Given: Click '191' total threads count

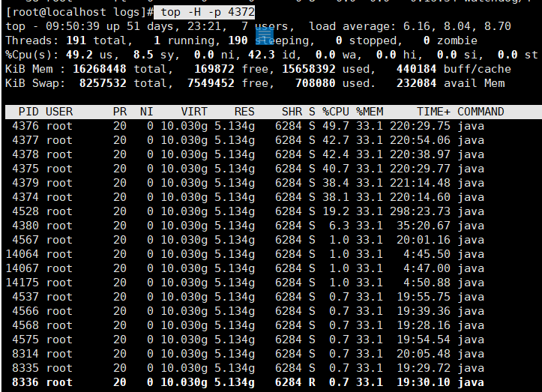Looking at the screenshot, I should (76, 40).
